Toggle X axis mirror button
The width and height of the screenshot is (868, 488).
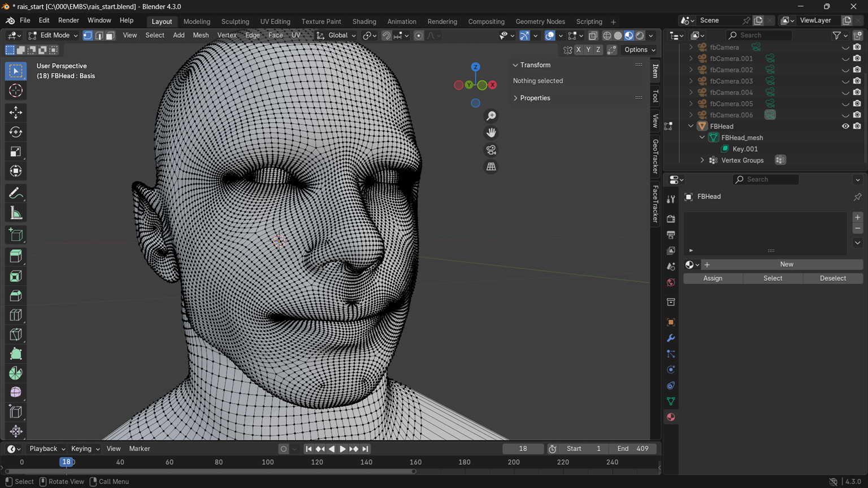coord(578,50)
